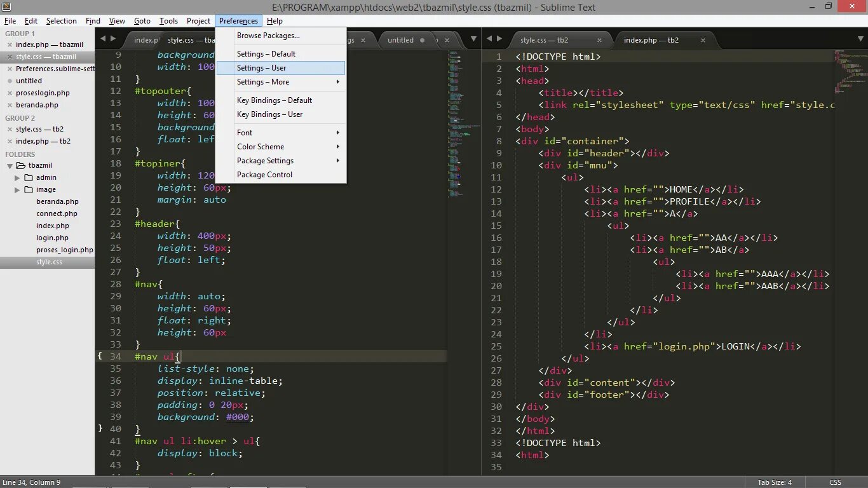
Task: Go to next tab in right pane
Action: coord(499,39)
